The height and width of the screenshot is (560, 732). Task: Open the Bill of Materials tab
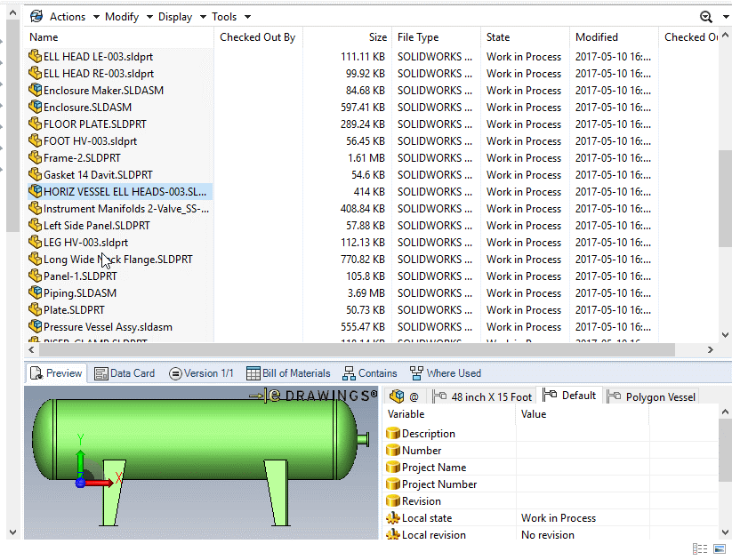point(288,373)
